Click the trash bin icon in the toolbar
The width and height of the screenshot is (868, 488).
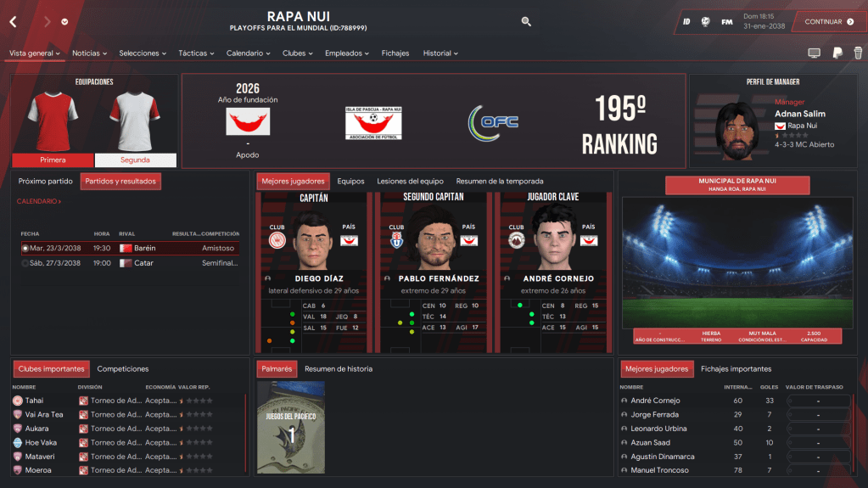click(858, 53)
